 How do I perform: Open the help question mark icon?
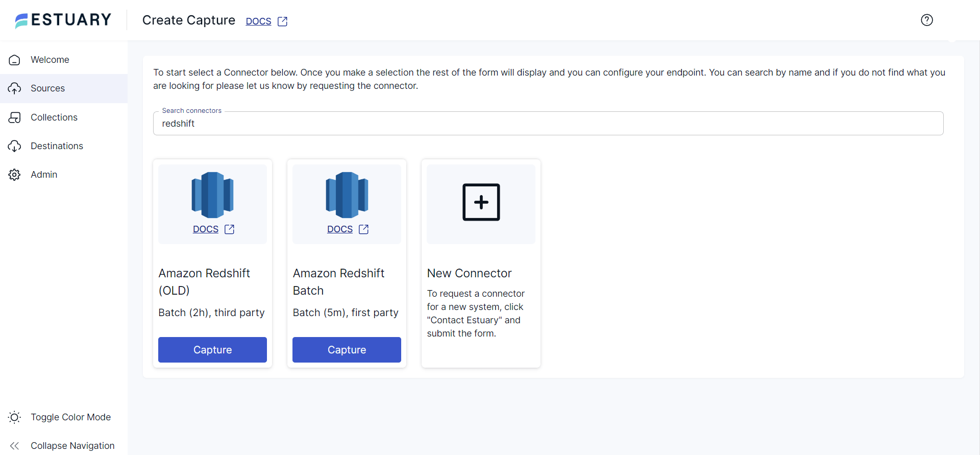pyautogui.click(x=927, y=20)
